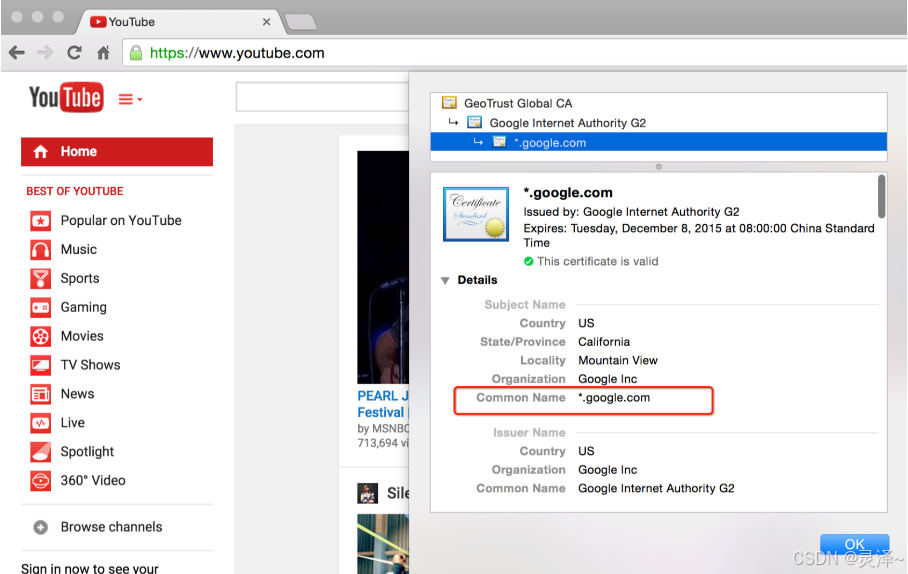The width and height of the screenshot is (908, 574).
Task: Click the PEARL J video thumbnail
Action: pos(383,267)
